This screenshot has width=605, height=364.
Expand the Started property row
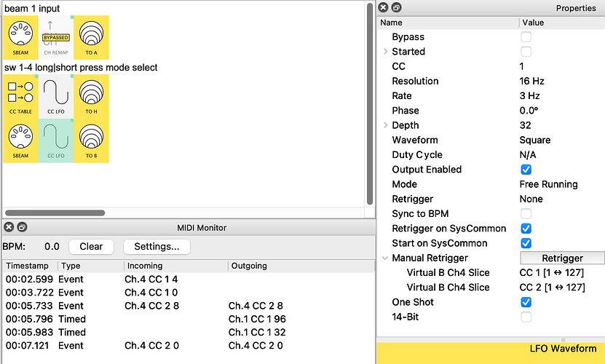385,52
